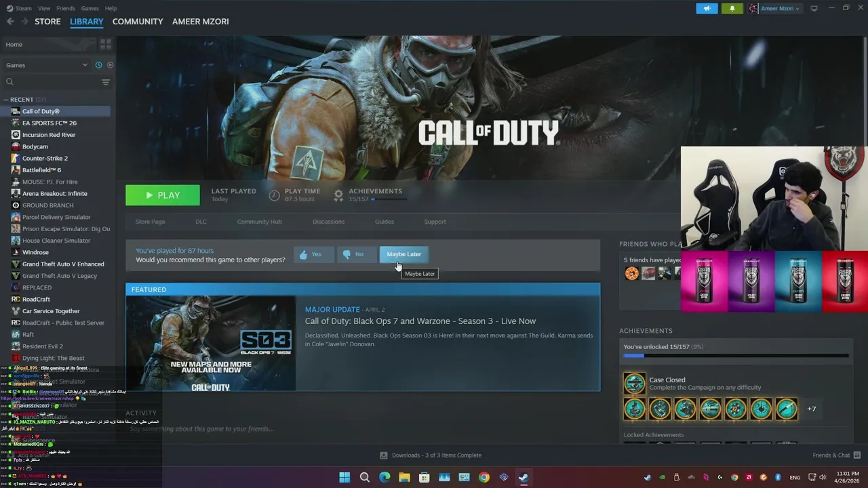The width and height of the screenshot is (868, 488).
Task: Click the first friend avatar who played
Action: [x=631, y=273]
